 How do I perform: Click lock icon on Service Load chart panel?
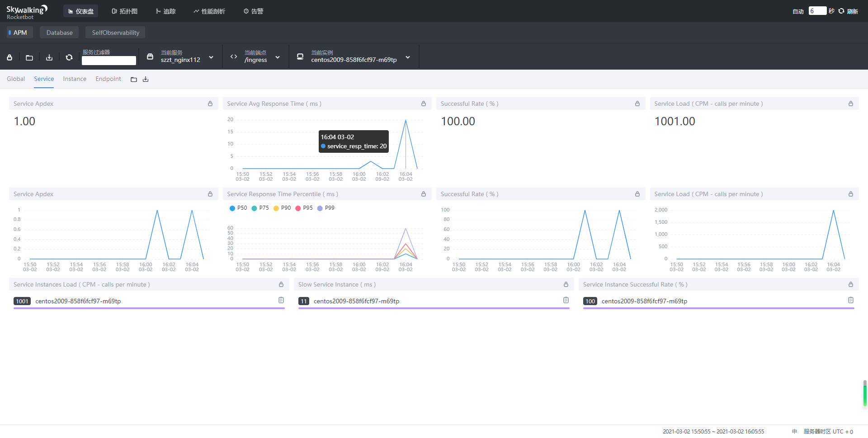[851, 194]
